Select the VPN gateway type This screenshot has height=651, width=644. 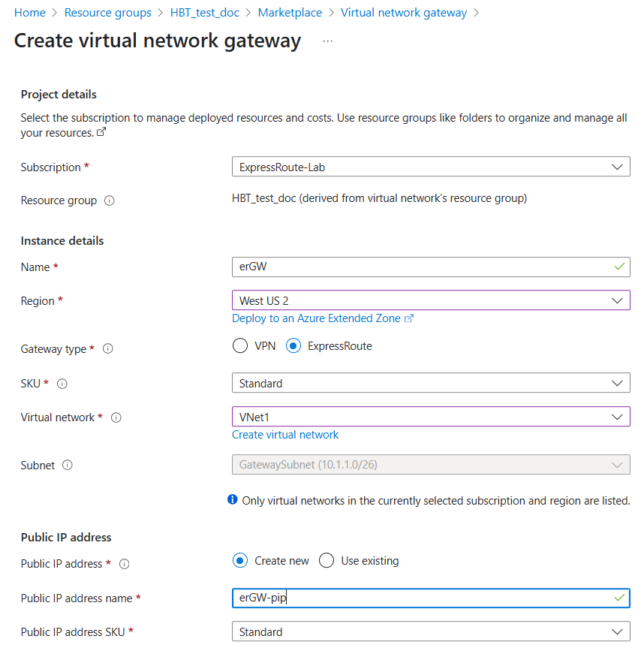(x=240, y=346)
